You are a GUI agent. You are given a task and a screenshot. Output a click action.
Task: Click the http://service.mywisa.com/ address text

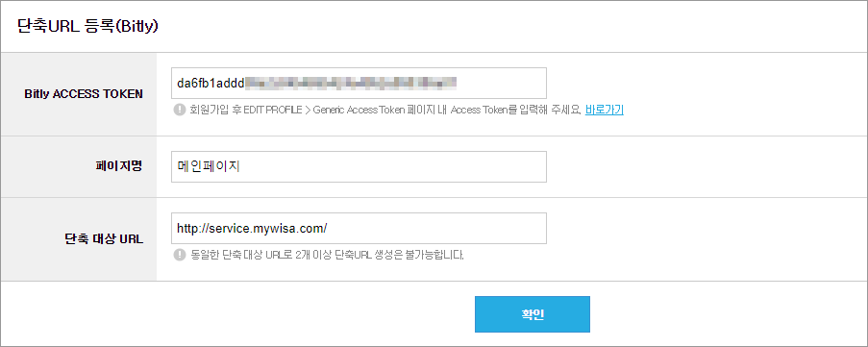[253, 228]
